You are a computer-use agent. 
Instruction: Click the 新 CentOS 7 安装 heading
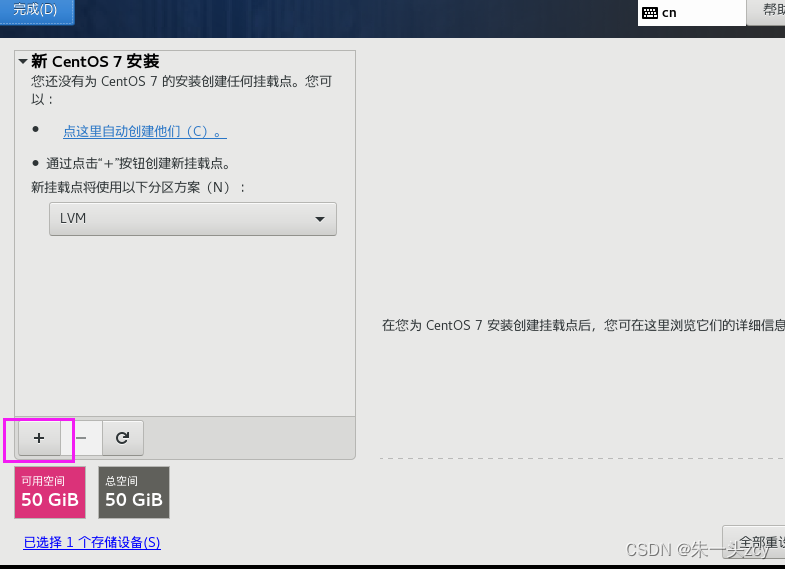pyautogui.click(x=95, y=61)
